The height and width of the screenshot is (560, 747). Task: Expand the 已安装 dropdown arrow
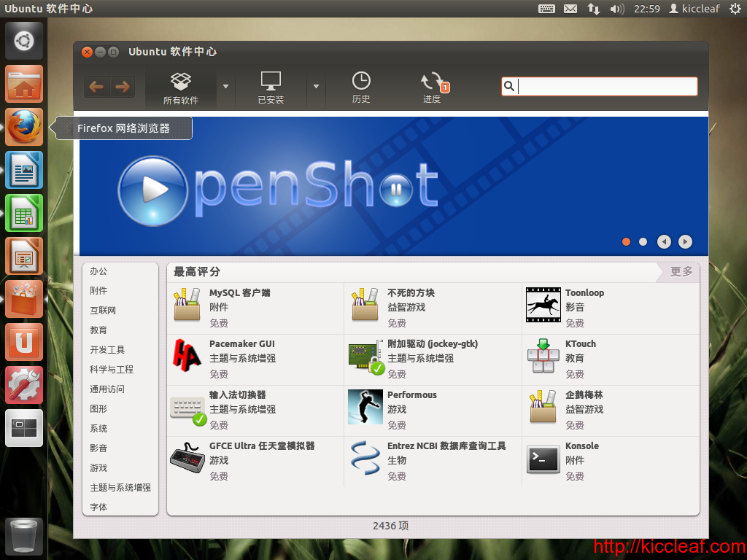tap(316, 87)
